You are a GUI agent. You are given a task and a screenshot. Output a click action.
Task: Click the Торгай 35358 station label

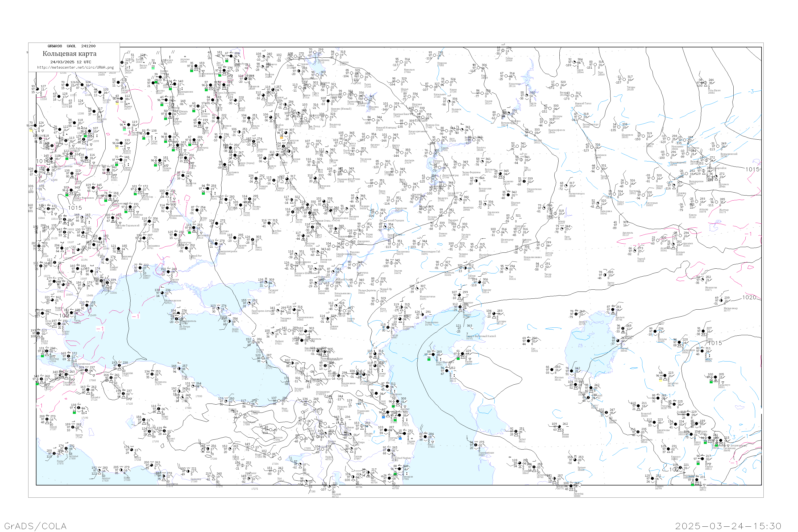tap(641, 260)
